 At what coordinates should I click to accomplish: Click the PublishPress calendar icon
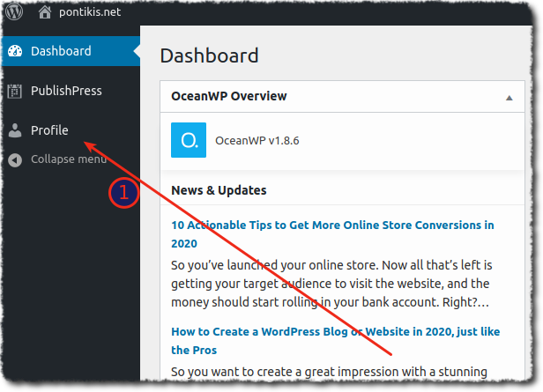(14, 91)
